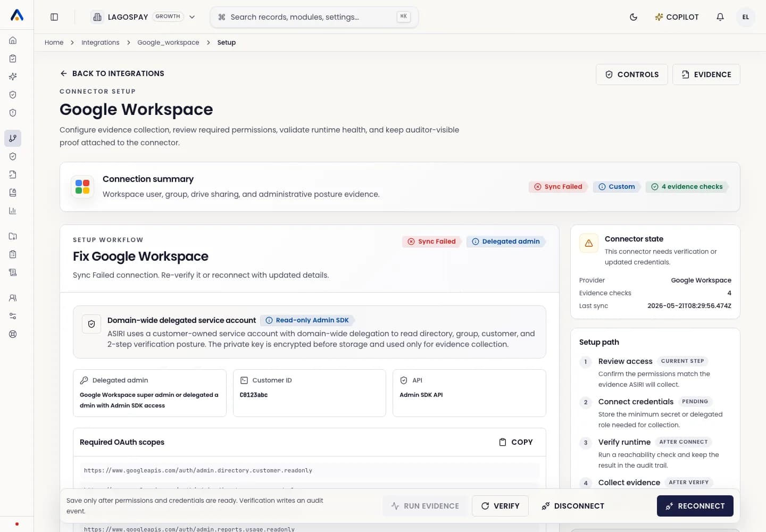766x532 pixels.
Task: Open the bar chart reports icon
Action: [13, 211]
